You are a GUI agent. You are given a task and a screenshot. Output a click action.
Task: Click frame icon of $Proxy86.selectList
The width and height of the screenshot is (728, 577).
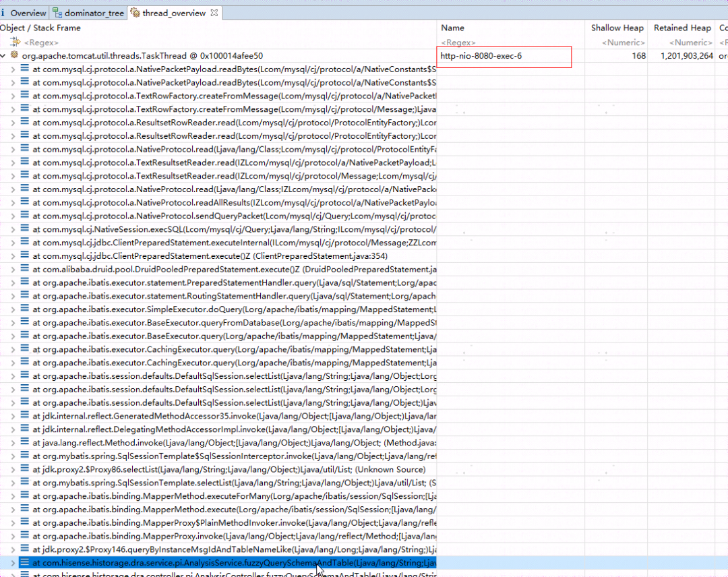click(x=25, y=469)
